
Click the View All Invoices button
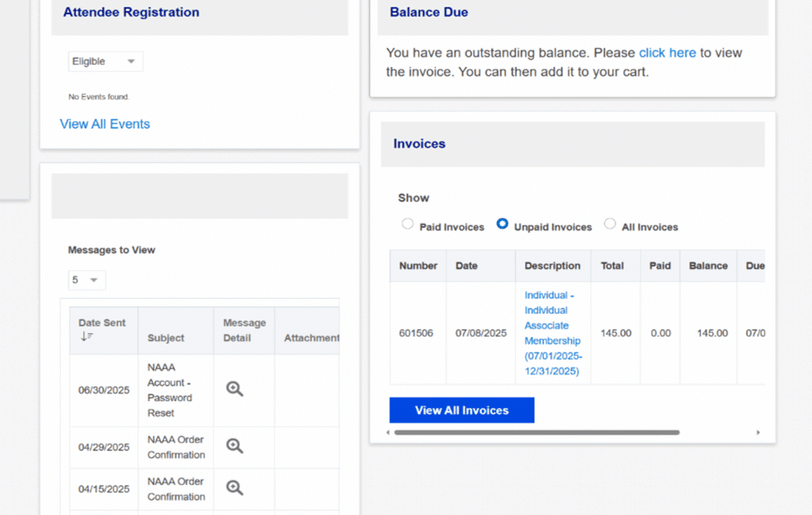pos(462,410)
